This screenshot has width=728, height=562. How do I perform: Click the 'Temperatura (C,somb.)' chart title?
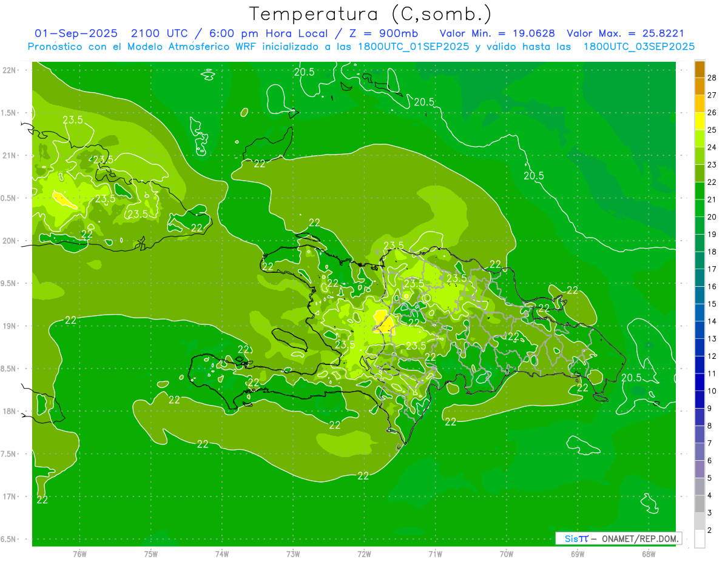coord(370,14)
